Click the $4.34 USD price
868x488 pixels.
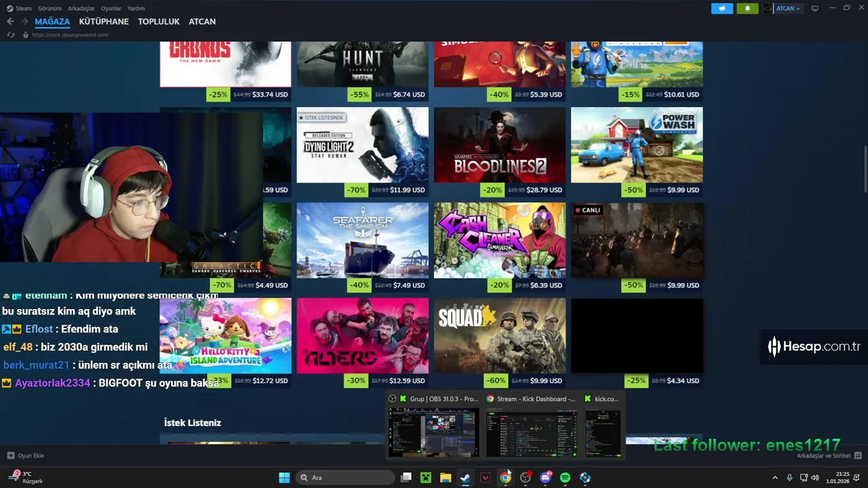[x=684, y=381]
